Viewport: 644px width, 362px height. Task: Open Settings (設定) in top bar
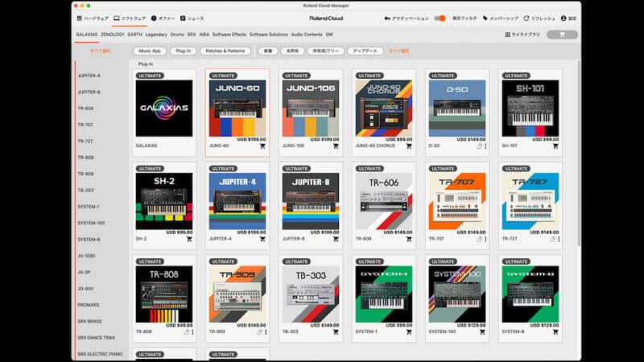(x=569, y=19)
